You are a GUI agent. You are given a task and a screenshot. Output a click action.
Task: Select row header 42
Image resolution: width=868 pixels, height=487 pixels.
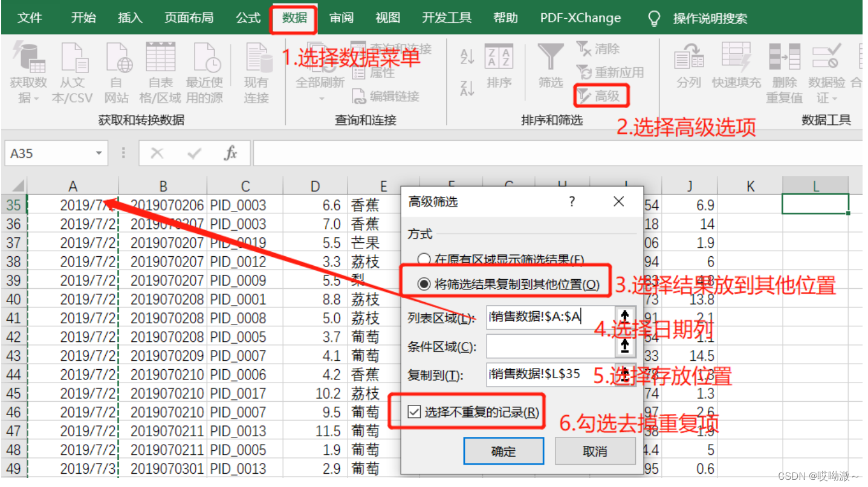point(13,337)
